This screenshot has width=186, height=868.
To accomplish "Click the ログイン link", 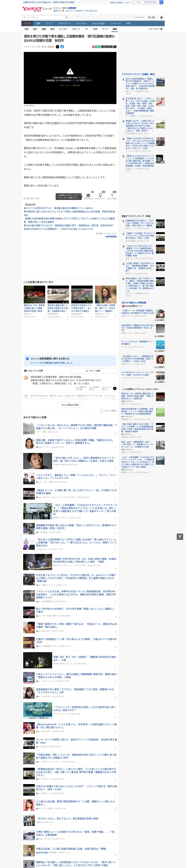I will click(57, 11).
